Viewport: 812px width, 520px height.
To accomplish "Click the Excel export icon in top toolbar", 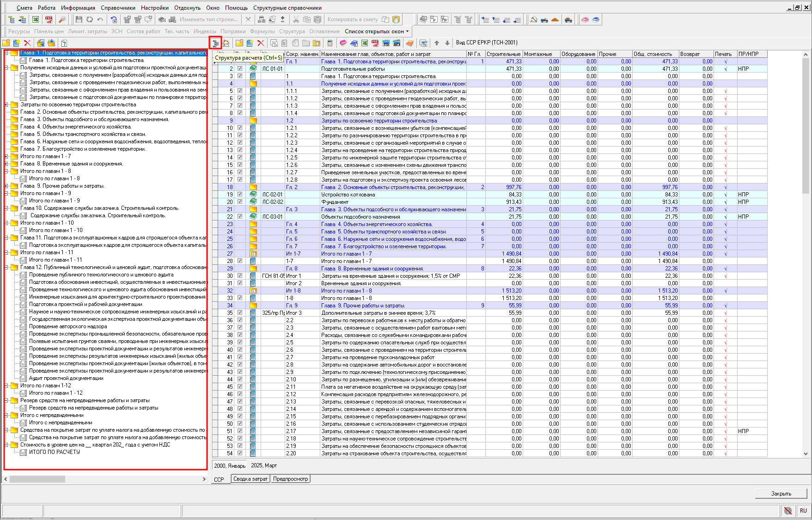I will (36, 19).
